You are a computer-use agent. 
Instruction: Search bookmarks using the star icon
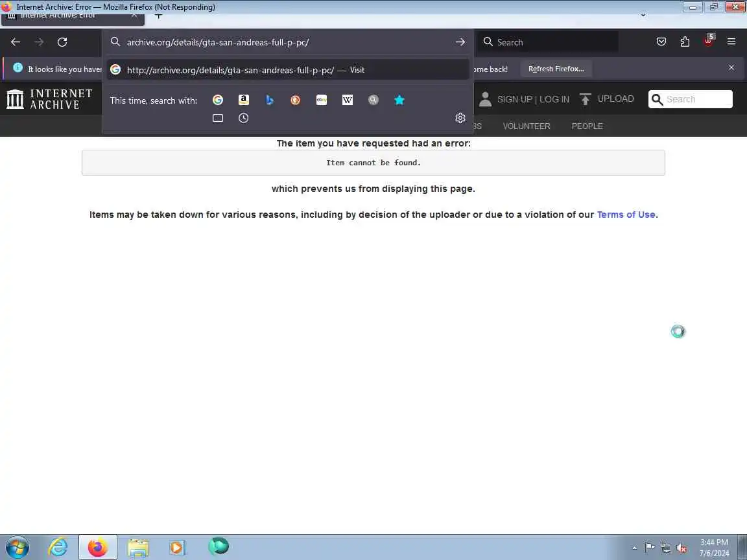399,100
